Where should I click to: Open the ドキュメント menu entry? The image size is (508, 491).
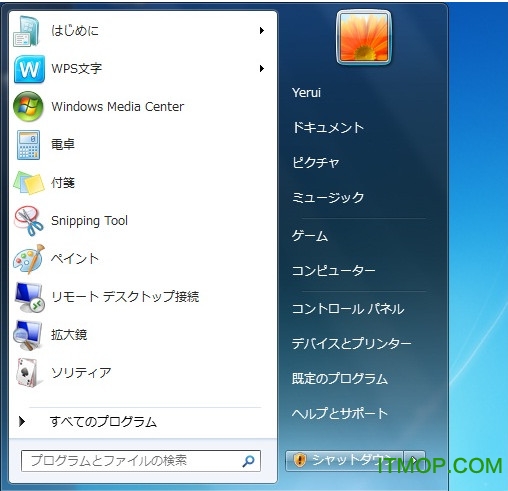coord(328,127)
